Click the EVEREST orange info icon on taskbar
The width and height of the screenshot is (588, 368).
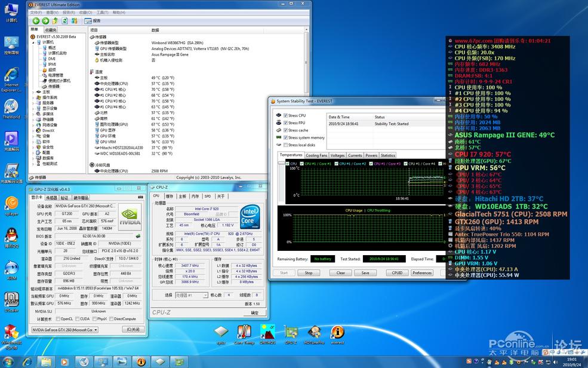(141, 361)
